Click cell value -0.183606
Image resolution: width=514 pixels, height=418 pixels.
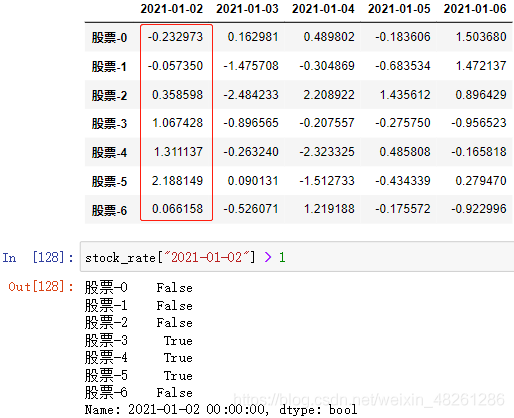(403, 37)
